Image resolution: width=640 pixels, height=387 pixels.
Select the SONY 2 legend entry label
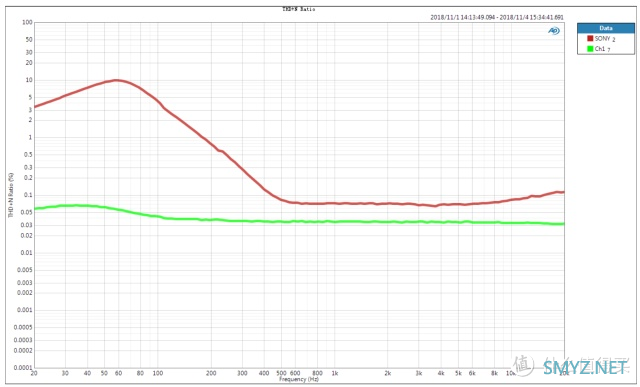point(605,39)
